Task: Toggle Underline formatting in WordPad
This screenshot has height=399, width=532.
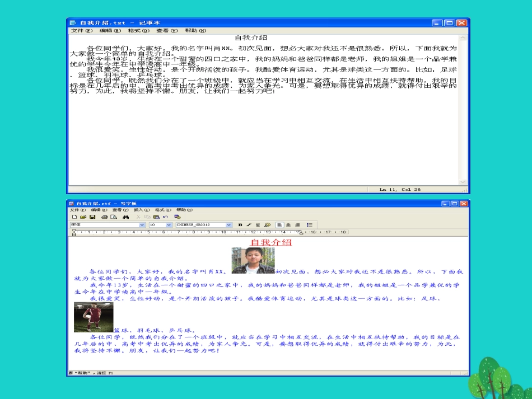Action: tap(258, 225)
